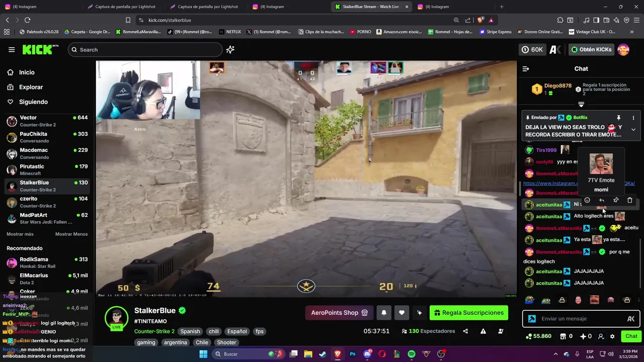Go to Inicio in the sidebar
The image size is (644, 362).
(27, 72)
